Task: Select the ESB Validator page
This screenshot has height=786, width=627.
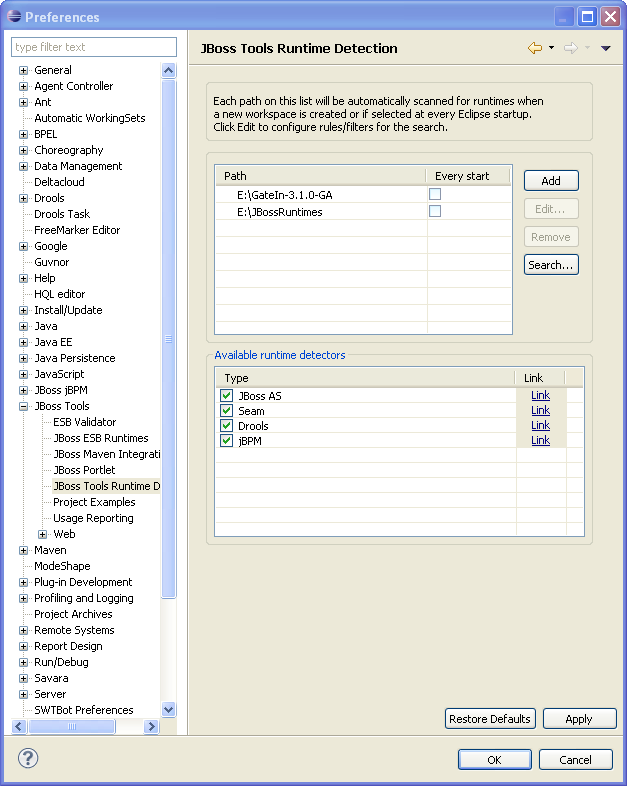Action: point(85,422)
